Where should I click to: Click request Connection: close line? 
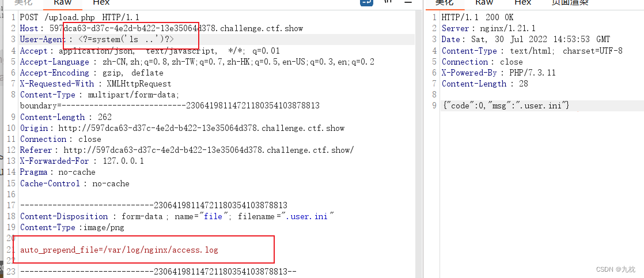click(60, 140)
